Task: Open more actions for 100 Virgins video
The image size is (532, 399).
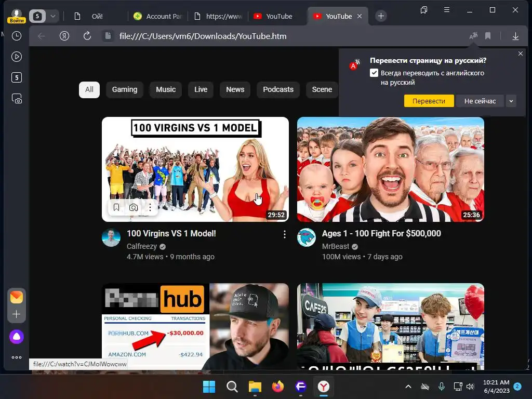Action: (x=284, y=234)
